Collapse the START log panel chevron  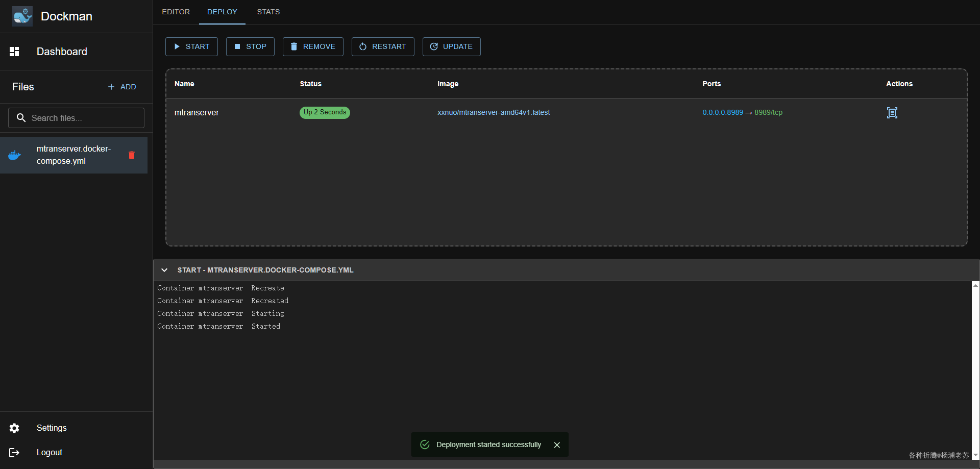164,270
